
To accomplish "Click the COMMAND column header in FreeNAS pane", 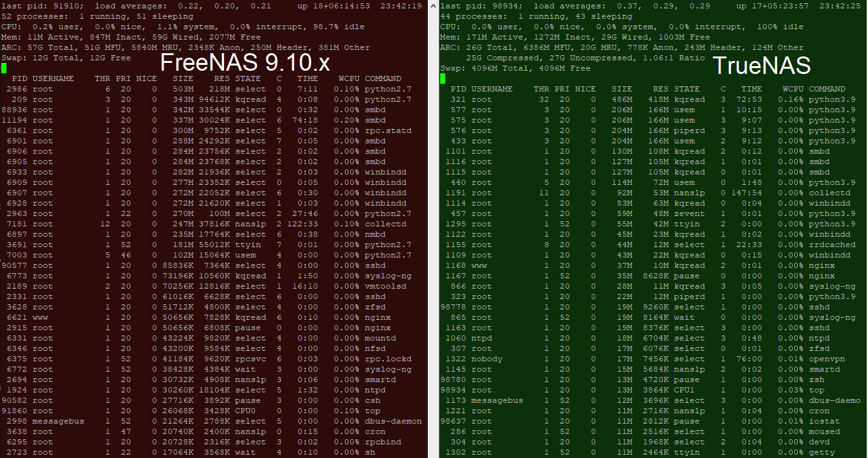I will 383,78.
